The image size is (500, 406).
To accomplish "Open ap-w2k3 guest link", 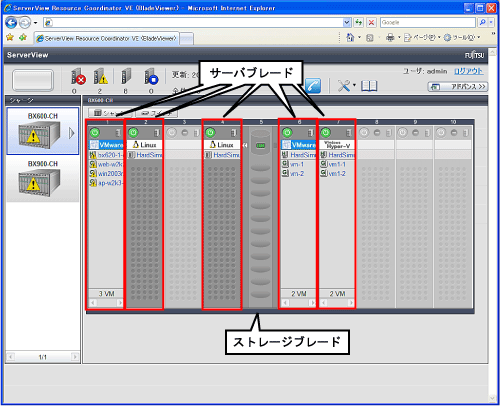I will point(110,183).
